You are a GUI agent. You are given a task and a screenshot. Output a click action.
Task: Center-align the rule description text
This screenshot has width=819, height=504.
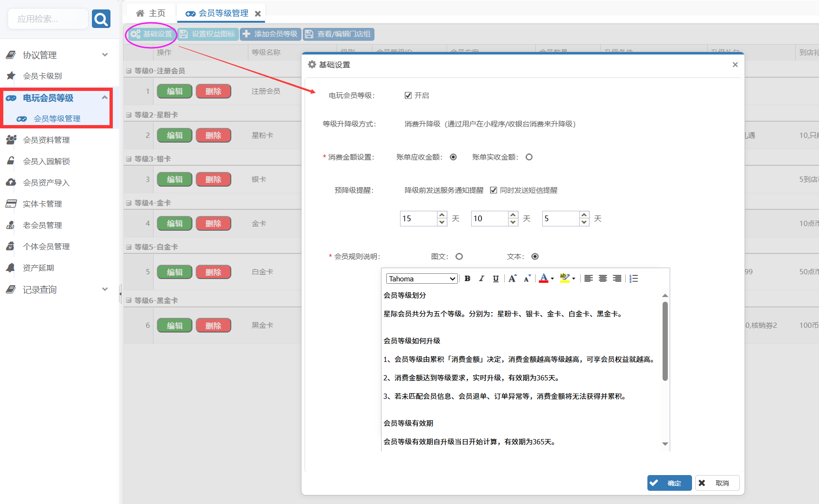coord(603,279)
